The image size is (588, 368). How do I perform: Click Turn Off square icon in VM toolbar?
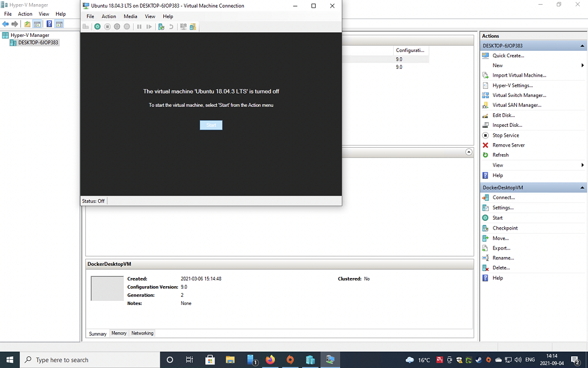tap(107, 27)
